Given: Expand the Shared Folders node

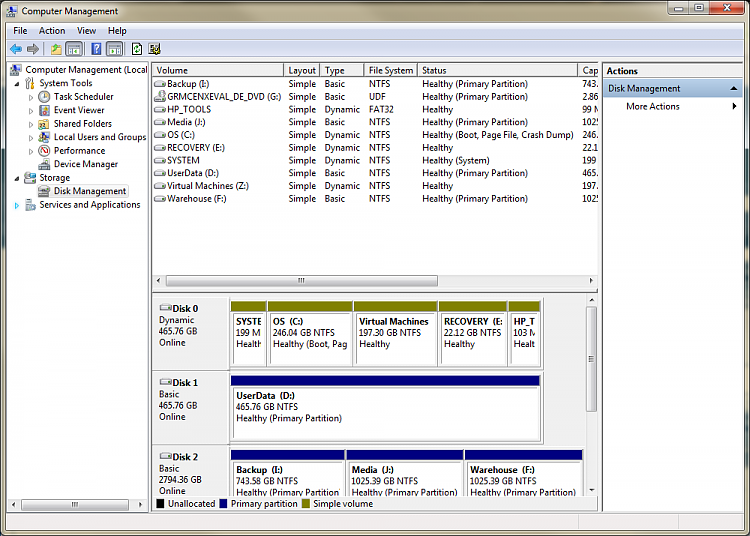Looking at the screenshot, I should click(x=31, y=124).
